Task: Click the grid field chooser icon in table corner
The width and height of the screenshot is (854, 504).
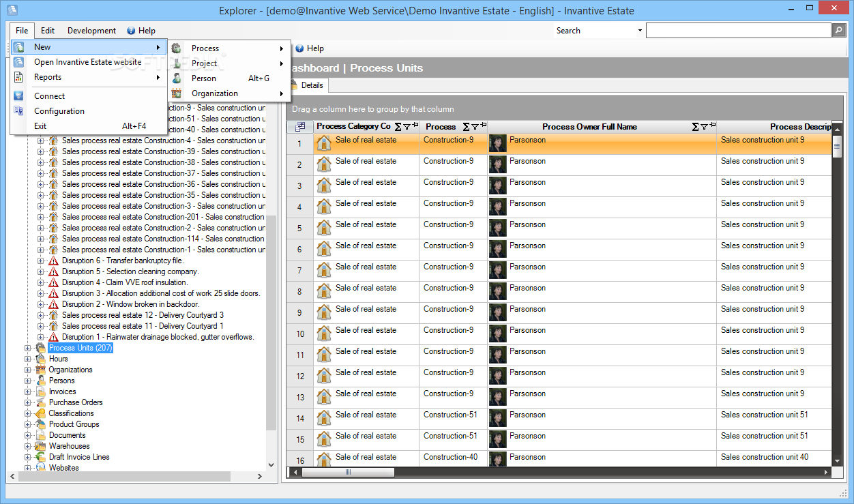Action: [300, 127]
